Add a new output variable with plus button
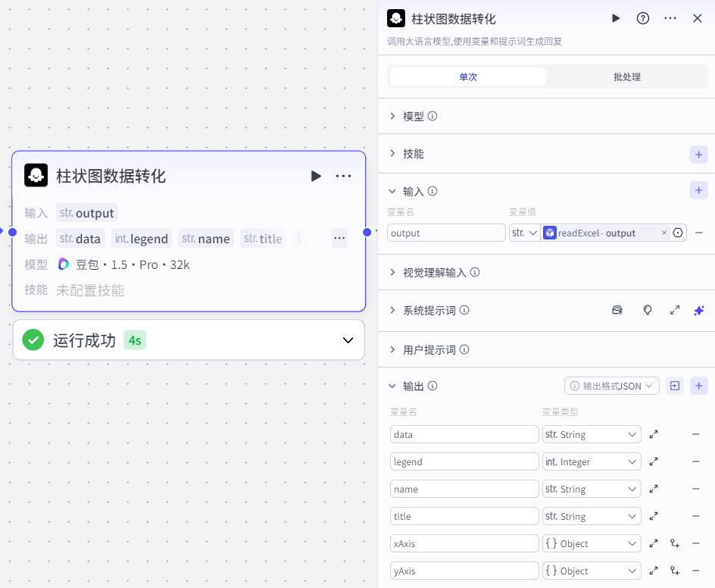The height and width of the screenshot is (588, 715). point(698,386)
